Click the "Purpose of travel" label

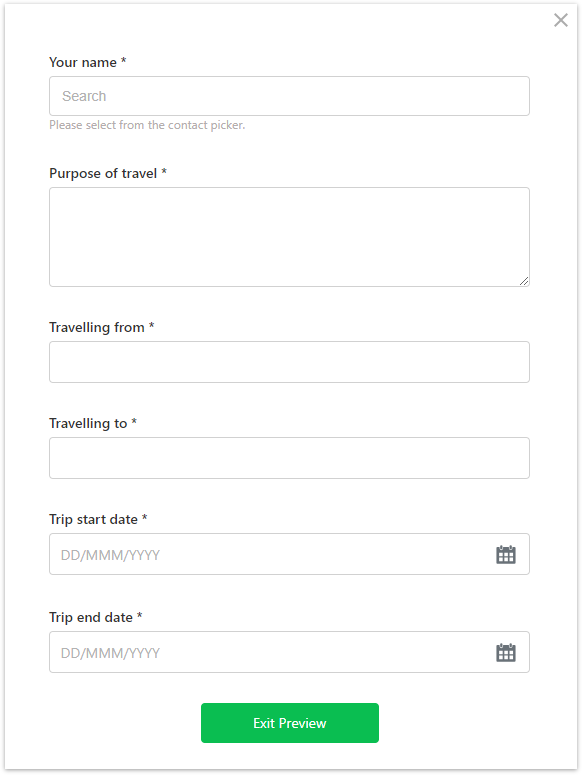coord(103,173)
